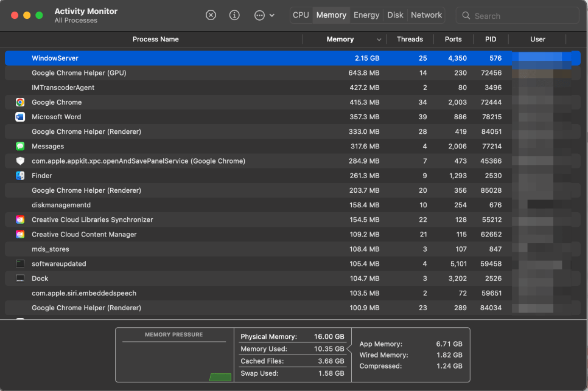Screen dimensions: 588x391
Task: Open the More options ellipsis dropdown
Action: click(260, 15)
